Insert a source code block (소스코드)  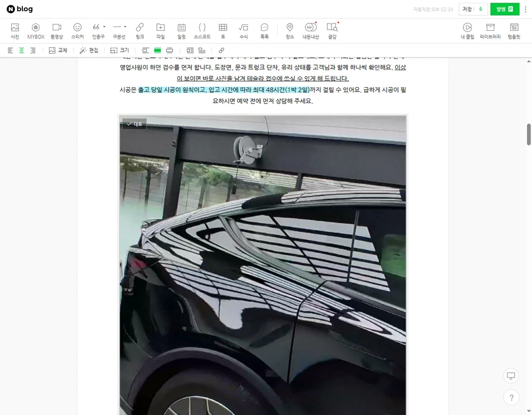click(x=202, y=31)
